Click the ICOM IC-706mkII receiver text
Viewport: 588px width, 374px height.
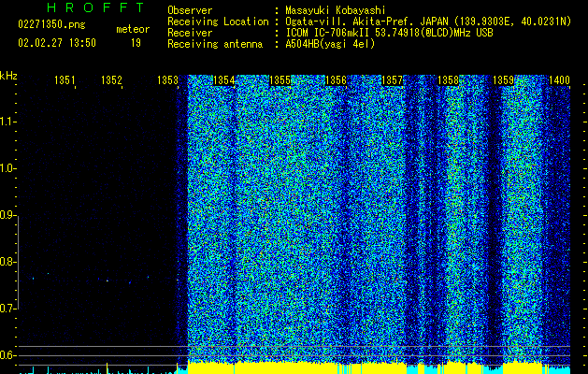(389, 33)
